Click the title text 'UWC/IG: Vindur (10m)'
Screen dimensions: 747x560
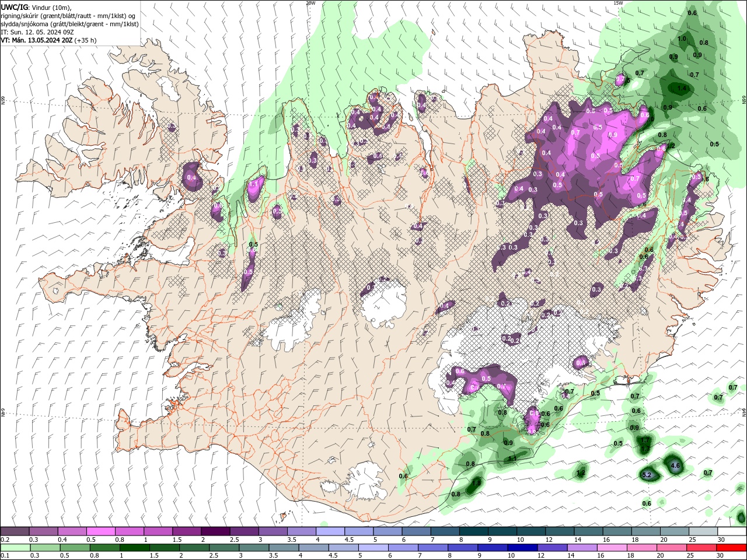pyautogui.click(x=36, y=6)
